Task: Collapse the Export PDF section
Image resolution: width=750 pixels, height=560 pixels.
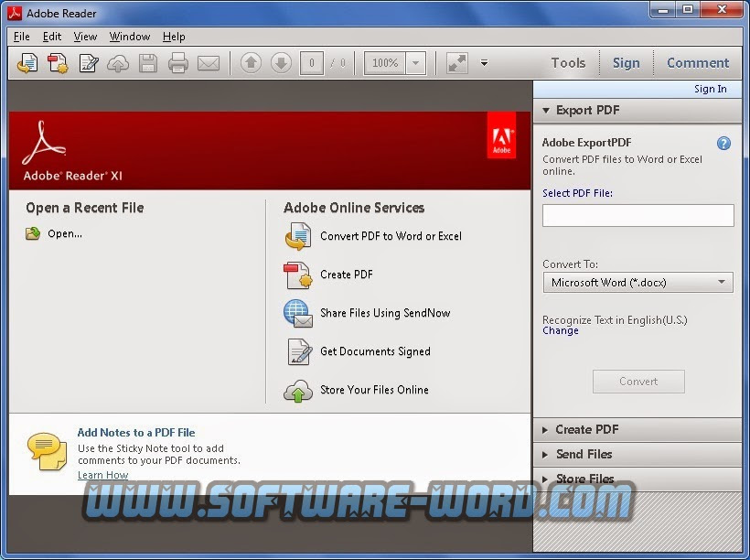Action: coord(637,111)
